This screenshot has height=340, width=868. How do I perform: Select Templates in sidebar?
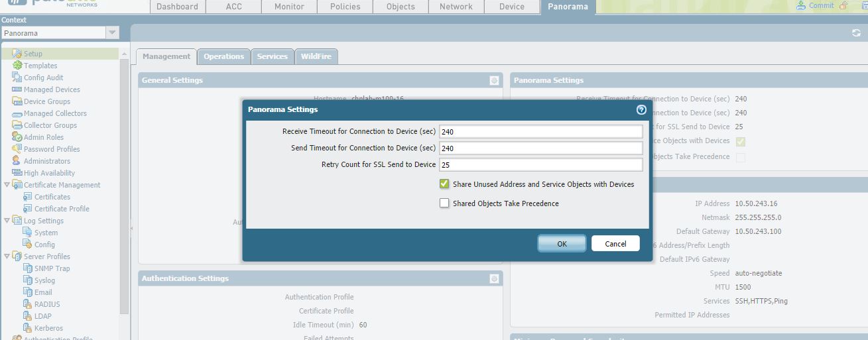pos(40,66)
